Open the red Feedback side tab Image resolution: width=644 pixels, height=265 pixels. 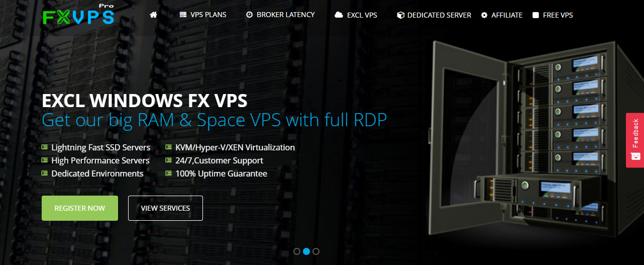pyautogui.click(x=635, y=140)
